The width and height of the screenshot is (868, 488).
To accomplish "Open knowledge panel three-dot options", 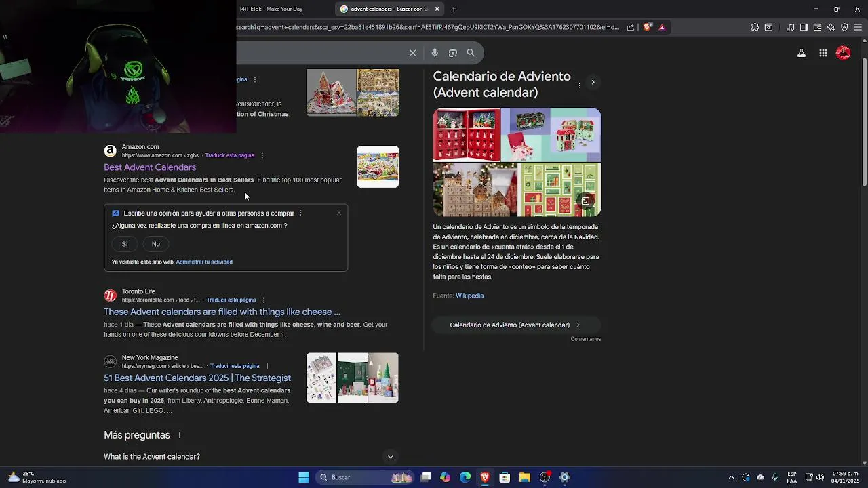I will tap(579, 85).
